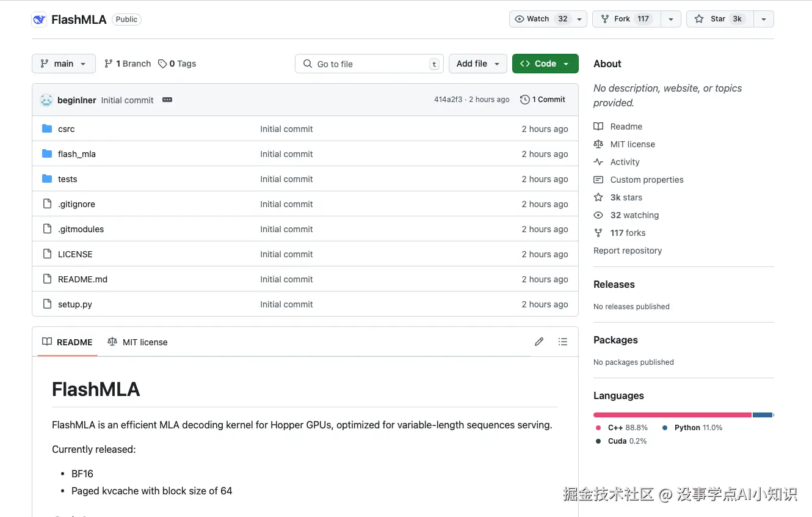Open the csrc folder

click(66, 129)
